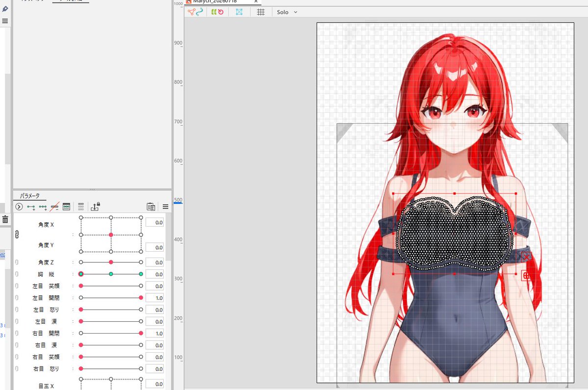
Task: Select the 左目 怒り parameter label
Action: (x=46, y=310)
